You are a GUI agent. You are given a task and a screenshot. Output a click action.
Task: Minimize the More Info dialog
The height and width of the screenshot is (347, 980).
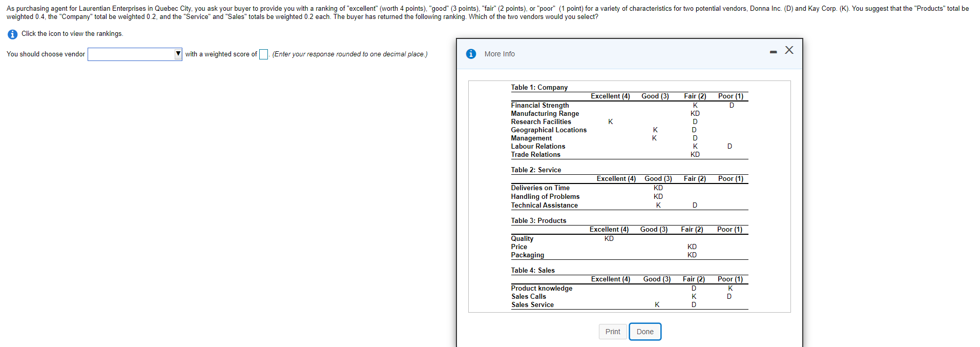(774, 52)
